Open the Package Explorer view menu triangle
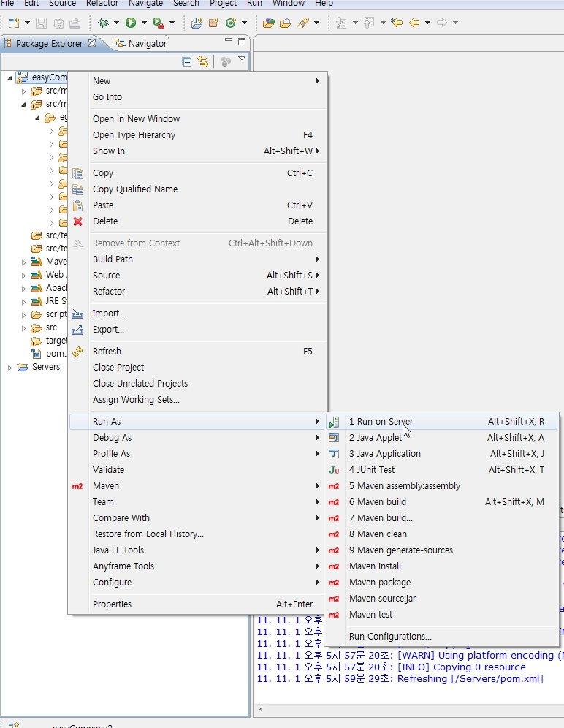 [242, 59]
